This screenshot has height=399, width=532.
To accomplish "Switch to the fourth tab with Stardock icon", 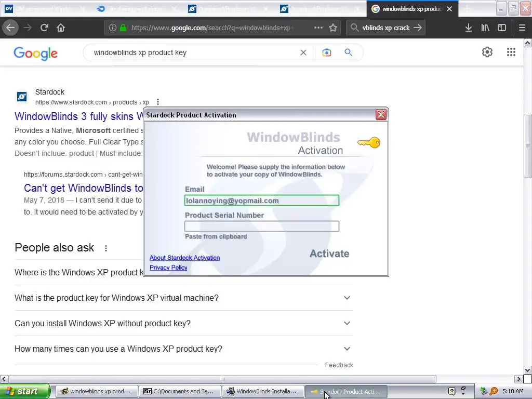I will (321, 9).
